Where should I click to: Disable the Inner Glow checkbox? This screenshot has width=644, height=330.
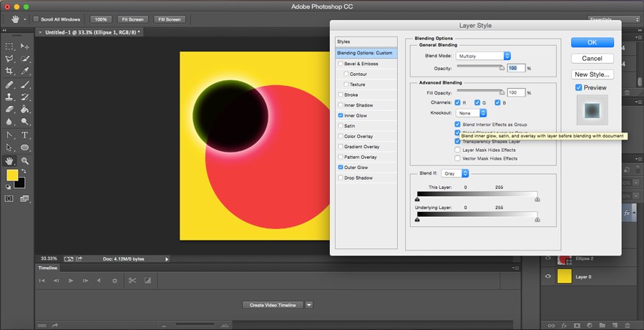pyautogui.click(x=341, y=115)
